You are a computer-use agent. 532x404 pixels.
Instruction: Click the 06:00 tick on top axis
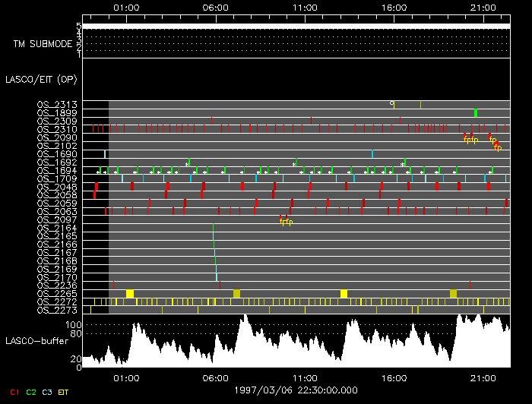coord(217,7)
